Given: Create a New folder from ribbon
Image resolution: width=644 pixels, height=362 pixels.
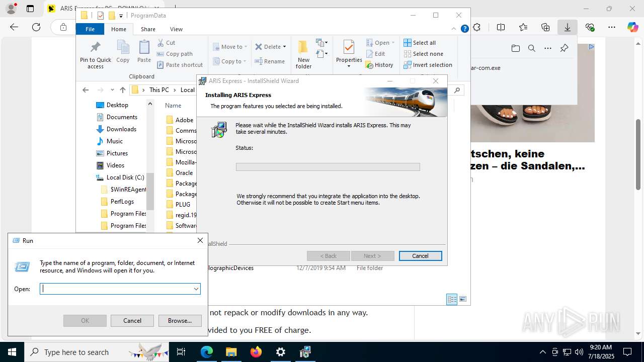Looking at the screenshot, I should 303,55.
